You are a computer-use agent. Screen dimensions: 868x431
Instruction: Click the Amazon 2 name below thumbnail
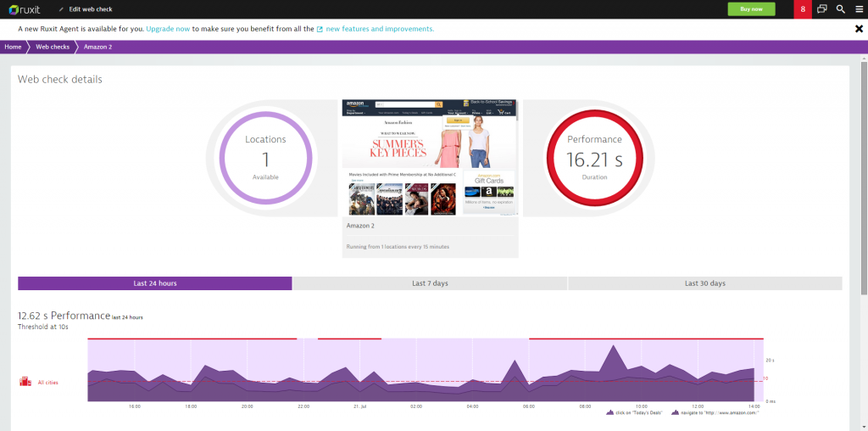360,226
